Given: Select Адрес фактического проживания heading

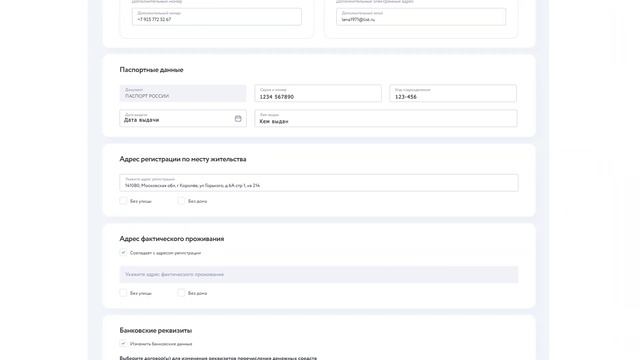Looking at the screenshot, I should click(x=172, y=239).
